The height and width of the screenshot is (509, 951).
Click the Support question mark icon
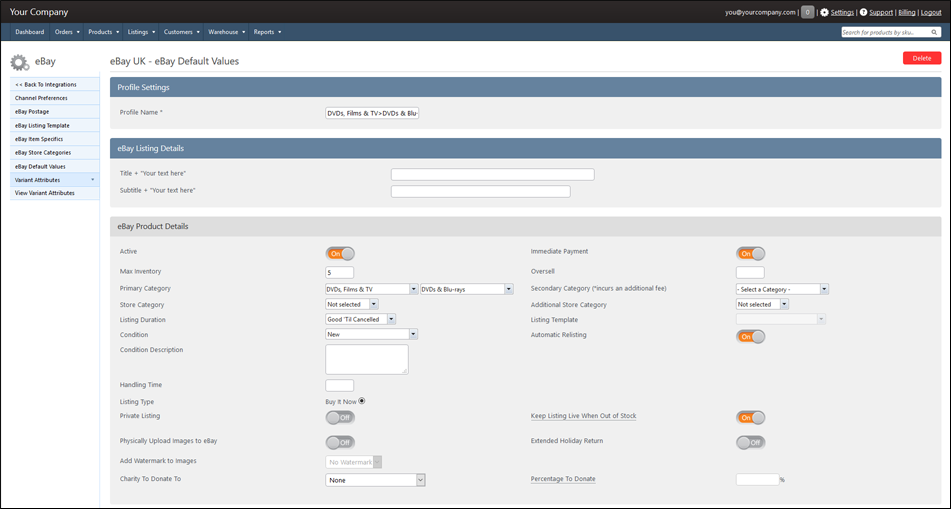[x=864, y=12]
